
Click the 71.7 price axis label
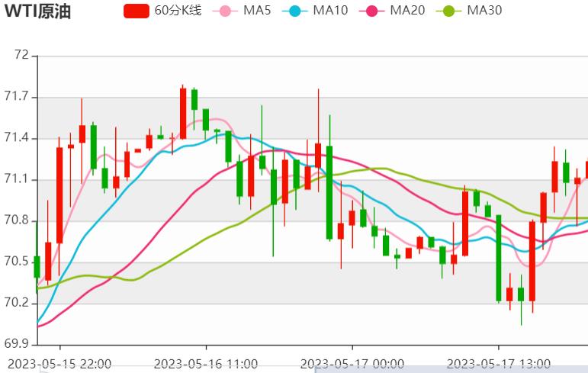(x=17, y=96)
